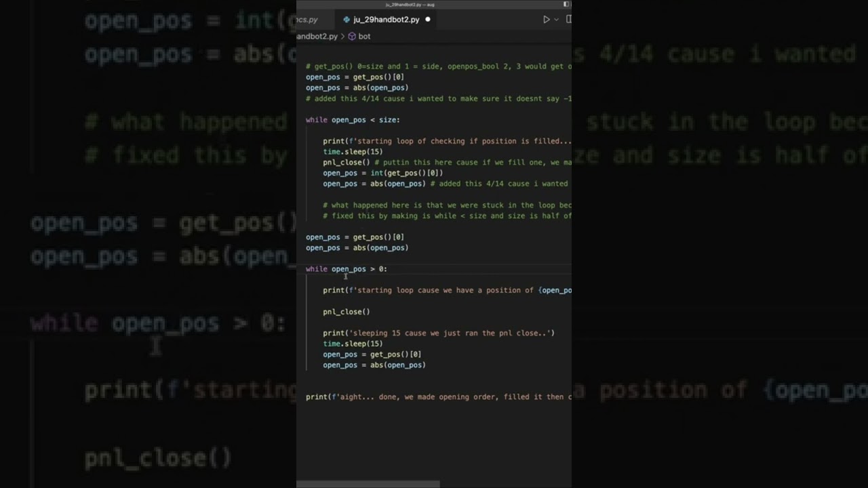Click the 'sleeping 15 cause we just ran the pnl close' print line
Screen dimensions: 868x488
click(x=439, y=333)
